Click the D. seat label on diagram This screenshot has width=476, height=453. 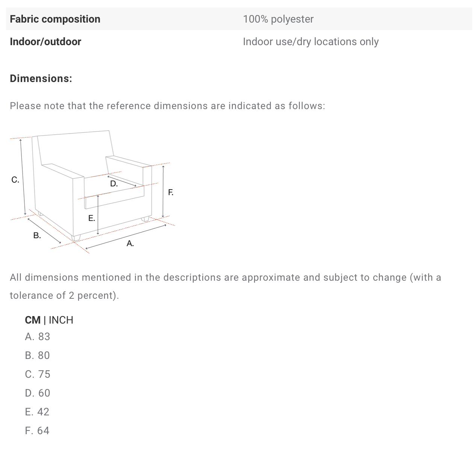click(x=114, y=184)
